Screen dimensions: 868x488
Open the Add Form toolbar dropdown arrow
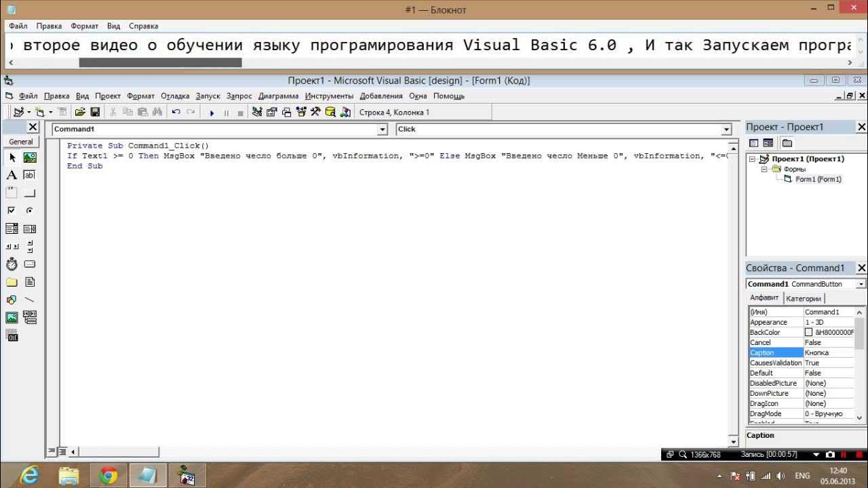click(50, 113)
